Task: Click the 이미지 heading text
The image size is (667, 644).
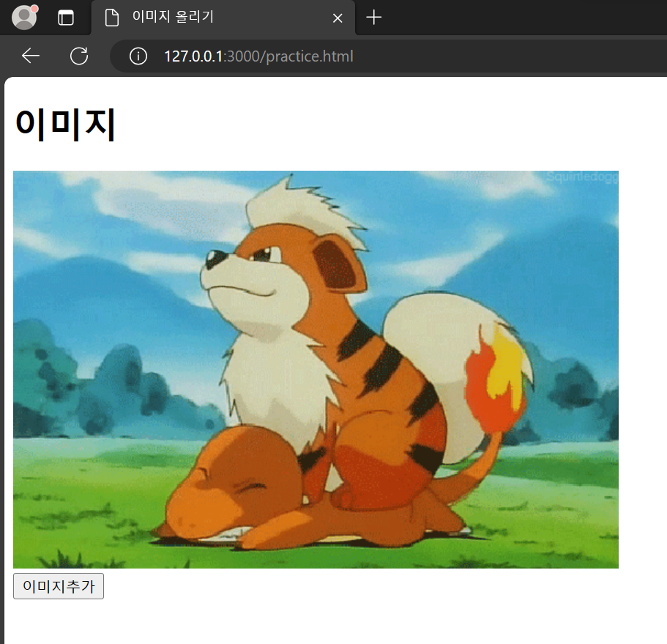Action: point(65,124)
